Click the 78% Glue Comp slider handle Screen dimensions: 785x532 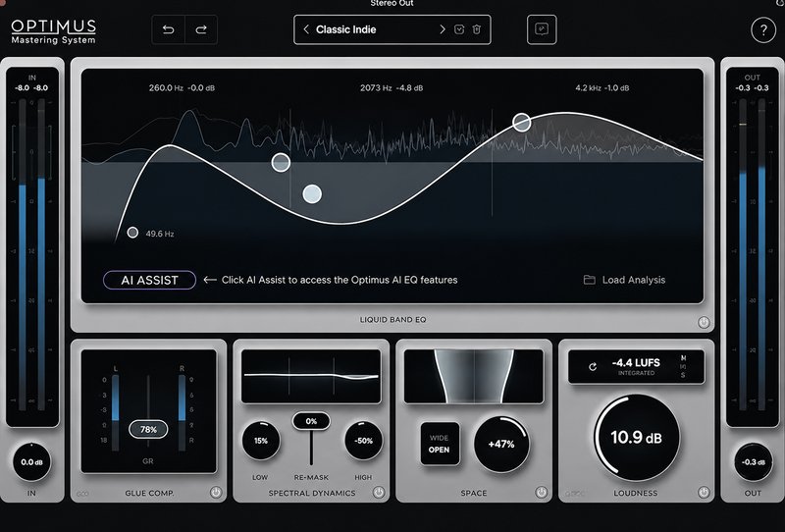(148, 429)
